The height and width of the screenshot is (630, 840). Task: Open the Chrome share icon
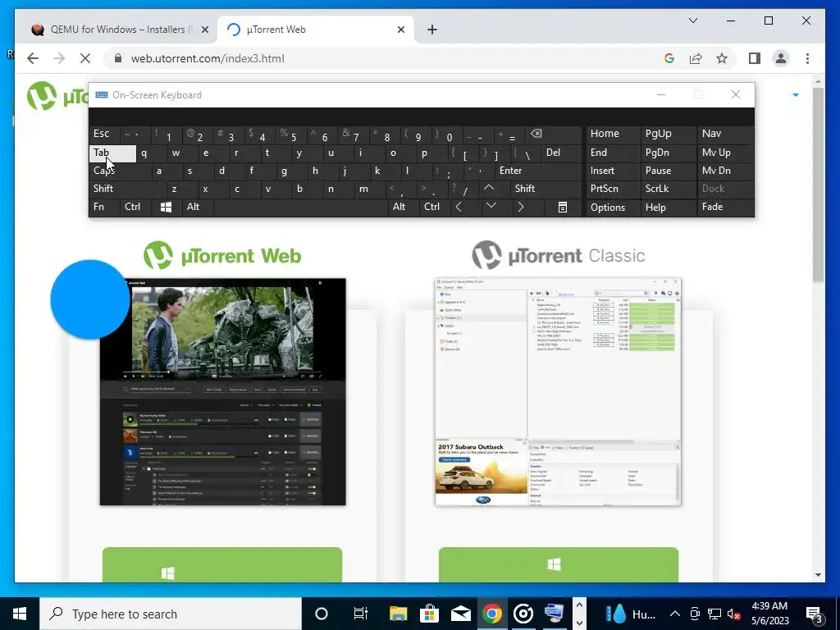pyautogui.click(x=696, y=58)
